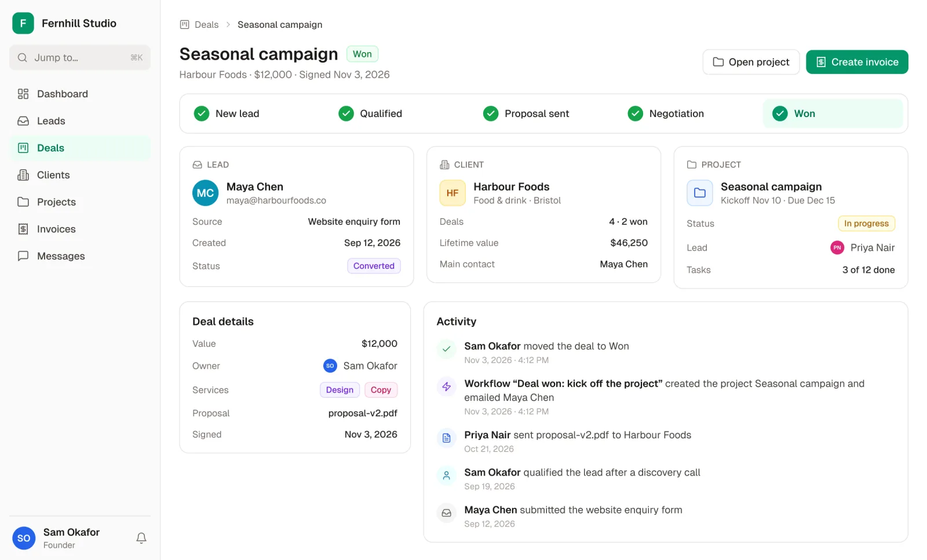Click the Design service tag

pos(340,390)
